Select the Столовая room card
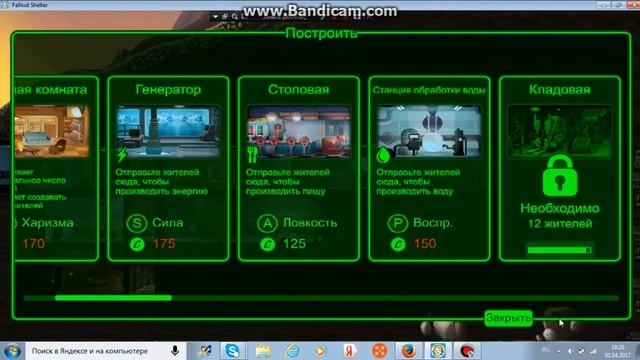The height and width of the screenshot is (360, 640). coord(299,168)
